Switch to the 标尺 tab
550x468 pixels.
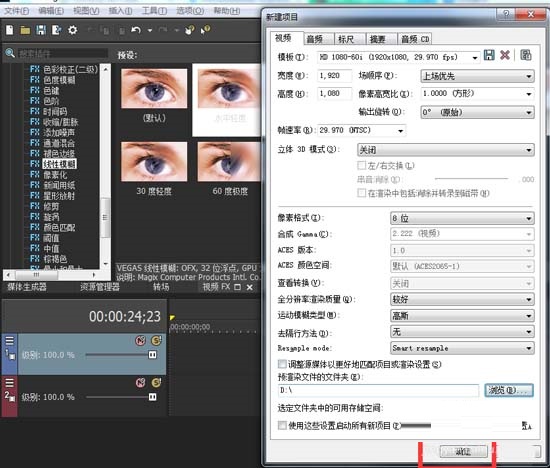tap(350, 39)
